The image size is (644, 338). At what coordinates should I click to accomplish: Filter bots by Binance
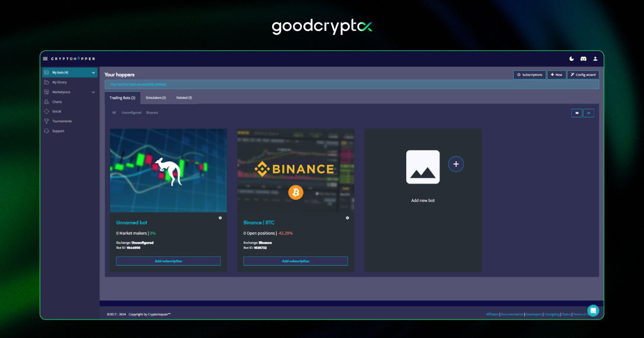click(152, 113)
